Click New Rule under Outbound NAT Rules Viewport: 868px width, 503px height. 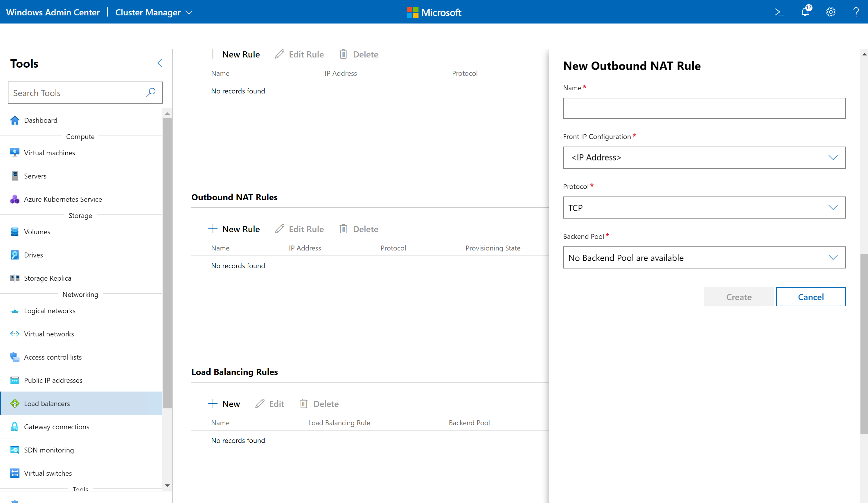point(234,229)
